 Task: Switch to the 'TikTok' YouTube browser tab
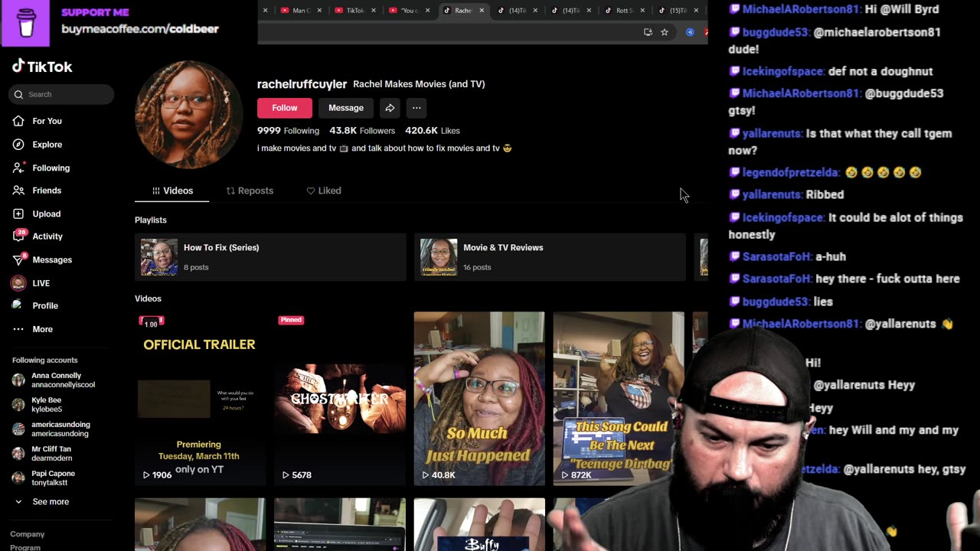pyautogui.click(x=354, y=11)
